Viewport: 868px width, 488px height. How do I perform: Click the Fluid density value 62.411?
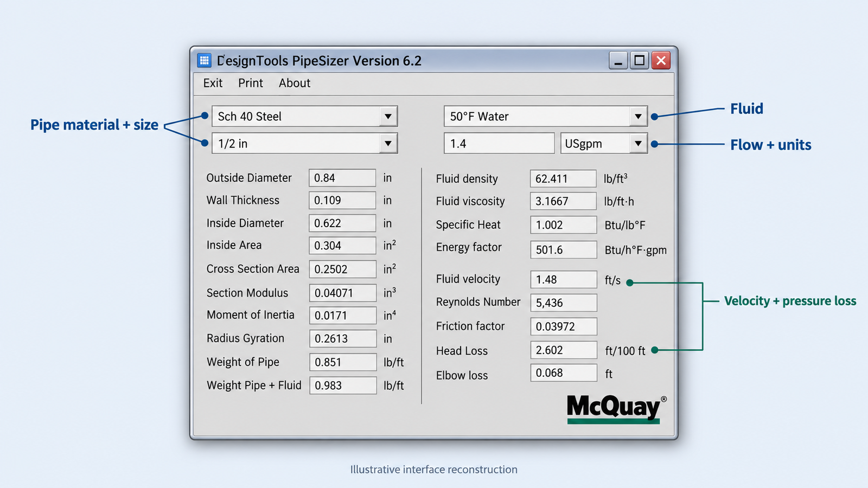[564, 178]
